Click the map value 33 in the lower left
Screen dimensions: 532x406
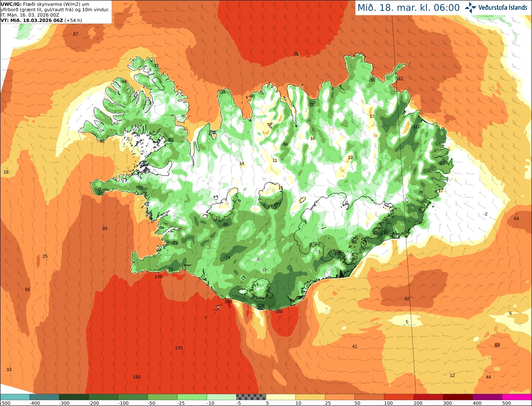click(x=9, y=369)
